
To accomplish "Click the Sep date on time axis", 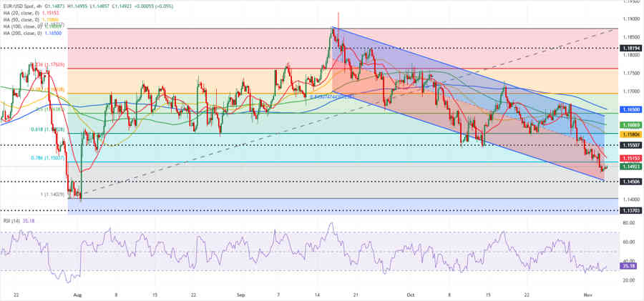I will point(241,294).
